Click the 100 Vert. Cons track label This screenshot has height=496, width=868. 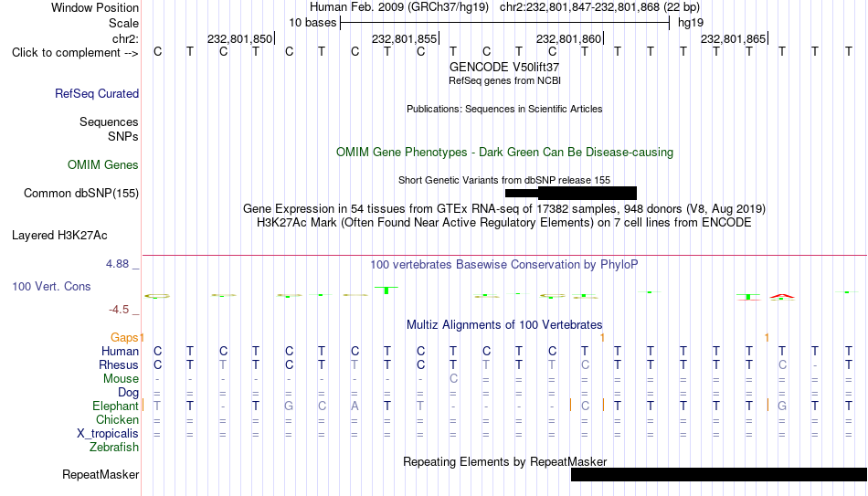(51, 286)
